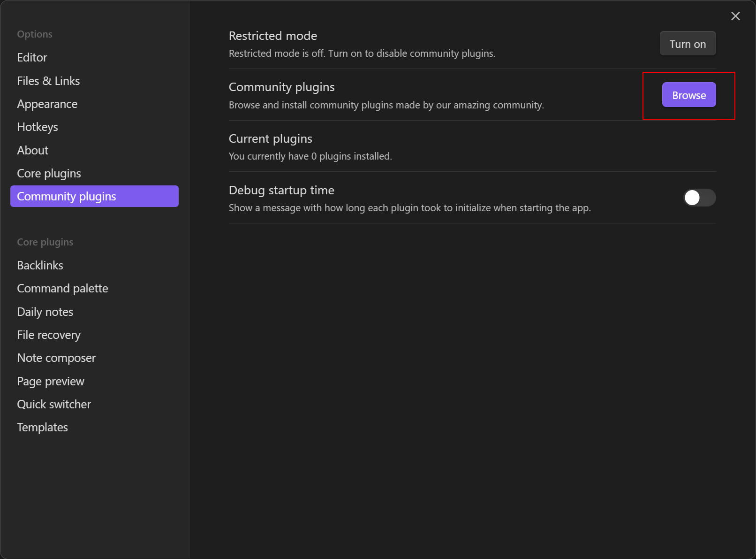Click the 'Debug startup time' heading
Viewport: 756px width, 559px height.
tap(281, 190)
